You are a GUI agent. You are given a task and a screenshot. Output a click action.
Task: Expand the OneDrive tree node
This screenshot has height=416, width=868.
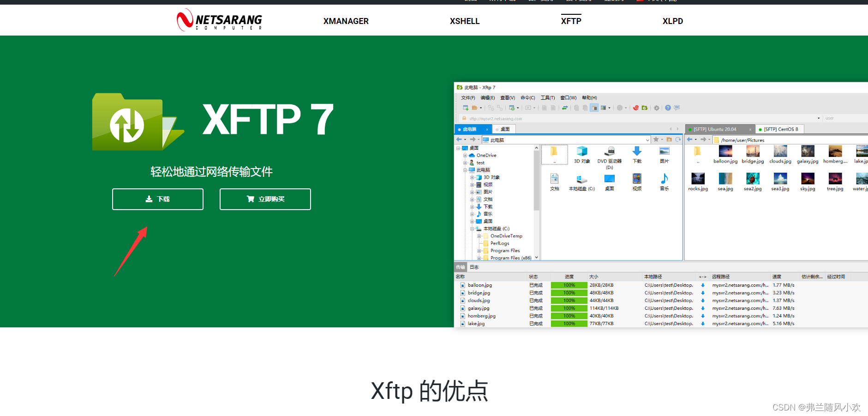click(465, 156)
